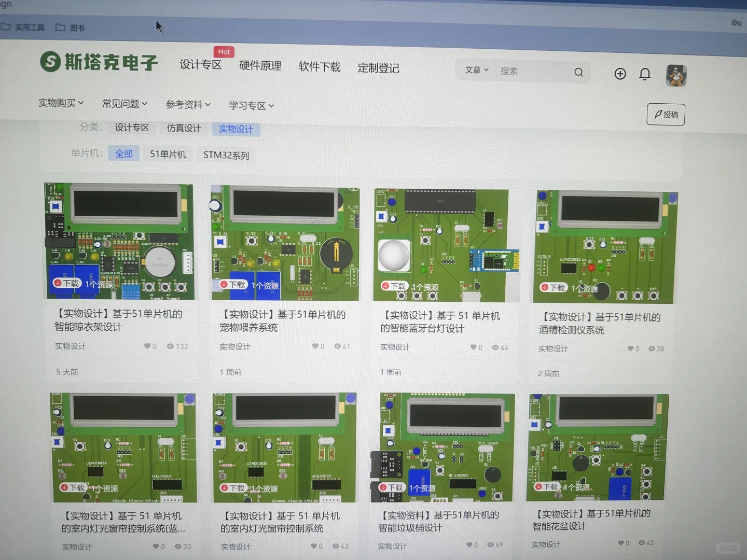Like the 智能花盆设计 card via heart
The width and height of the screenshot is (747, 560).
[x=620, y=543]
